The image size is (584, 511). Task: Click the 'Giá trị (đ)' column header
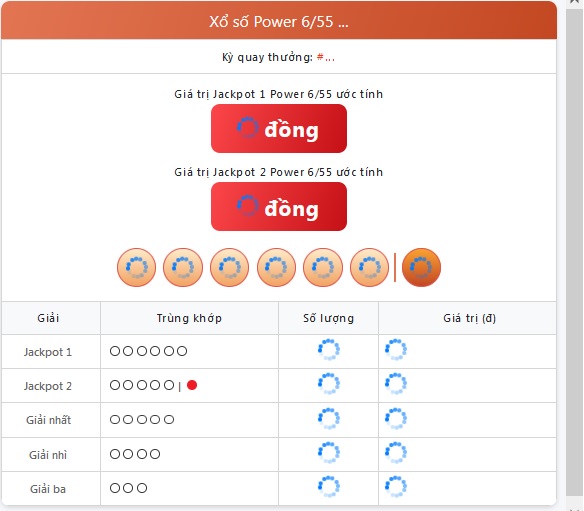pos(469,318)
